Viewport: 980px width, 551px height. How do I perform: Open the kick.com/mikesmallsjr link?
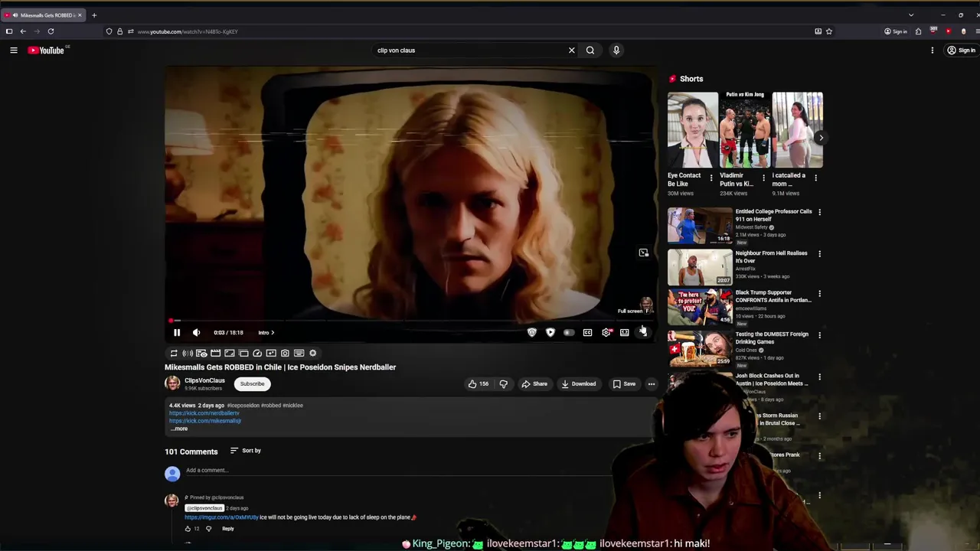205,421
